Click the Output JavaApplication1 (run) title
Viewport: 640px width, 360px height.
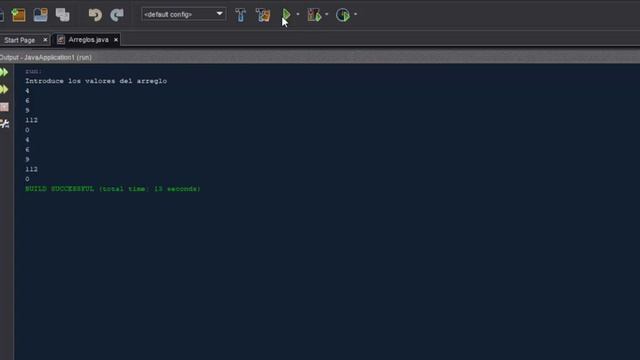point(46,58)
